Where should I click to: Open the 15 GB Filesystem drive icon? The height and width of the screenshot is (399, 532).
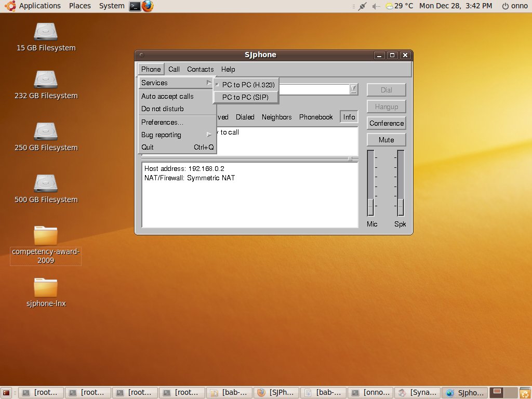46,32
